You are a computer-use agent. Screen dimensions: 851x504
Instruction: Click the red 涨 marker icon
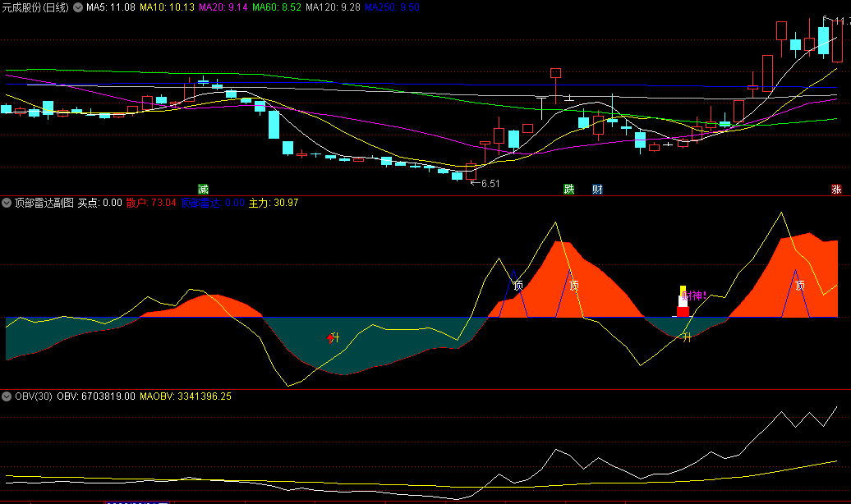(x=836, y=190)
